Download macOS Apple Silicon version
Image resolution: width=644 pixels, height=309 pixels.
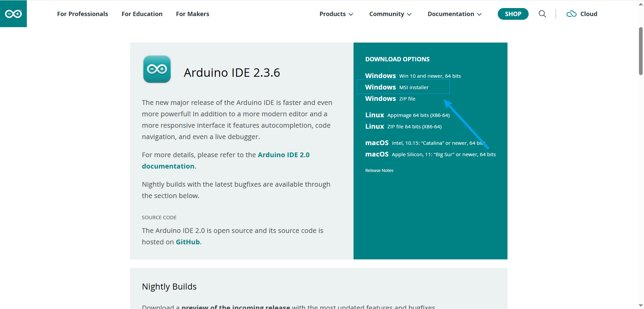[x=430, y=154]
